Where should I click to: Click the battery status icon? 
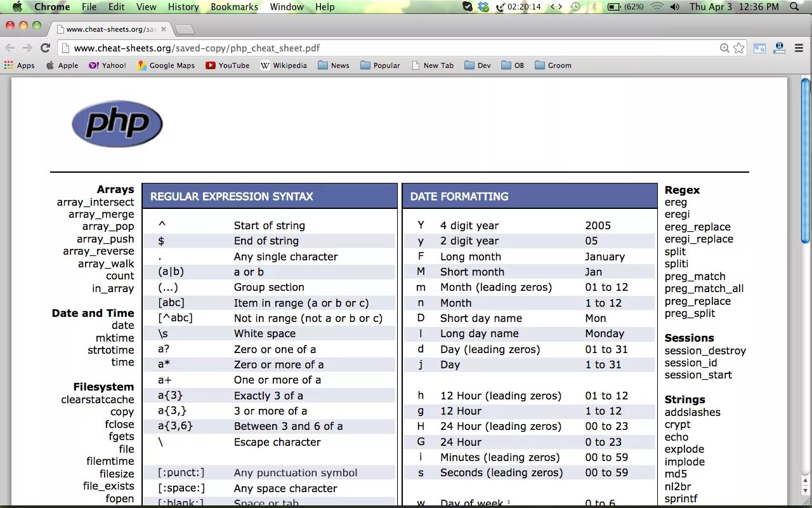pyautogui.click(x=614, y=7)
